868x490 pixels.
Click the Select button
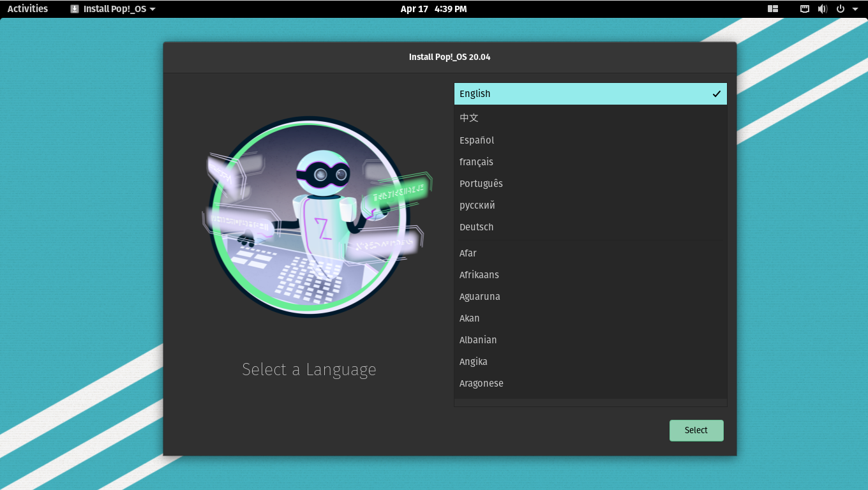click(x=696, y=431)
